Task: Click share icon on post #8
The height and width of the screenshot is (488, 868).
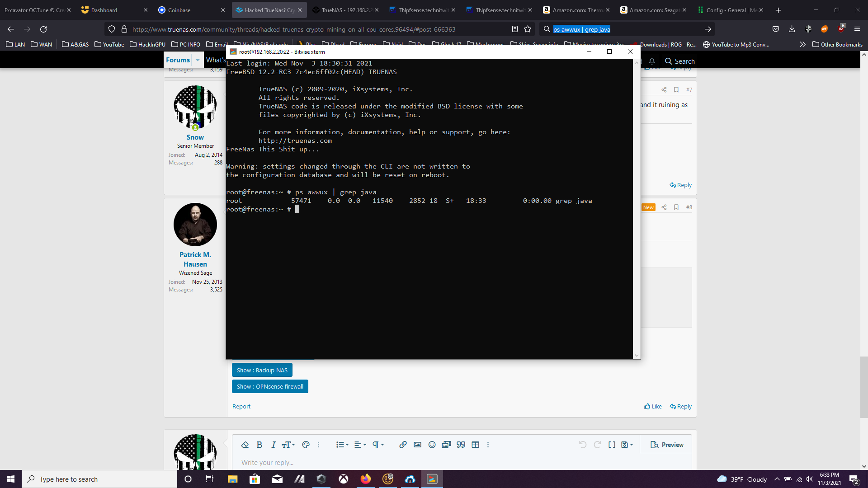Action: tap(664, 207)
